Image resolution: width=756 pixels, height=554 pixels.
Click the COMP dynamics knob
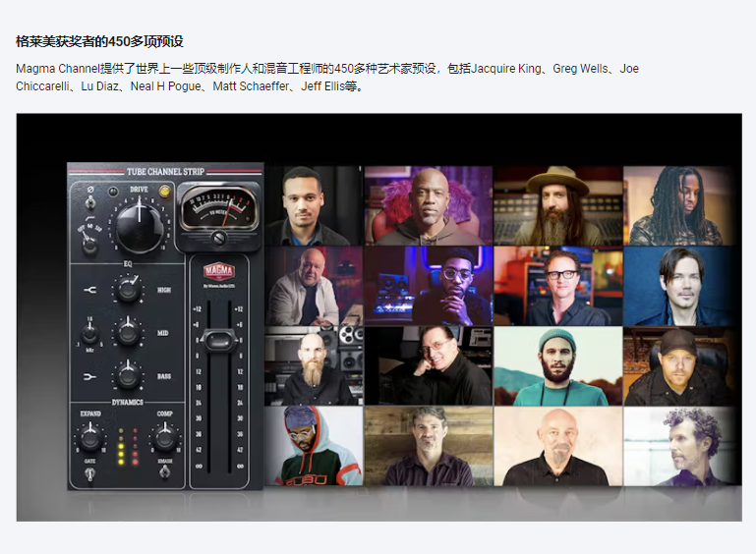point(165,437)
